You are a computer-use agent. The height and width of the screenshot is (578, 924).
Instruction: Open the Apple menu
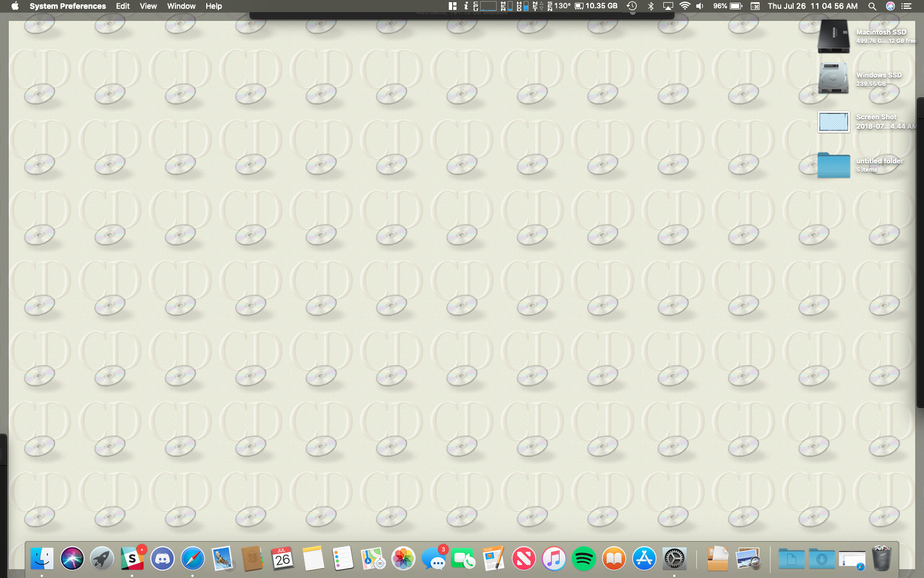coord(15,6)
